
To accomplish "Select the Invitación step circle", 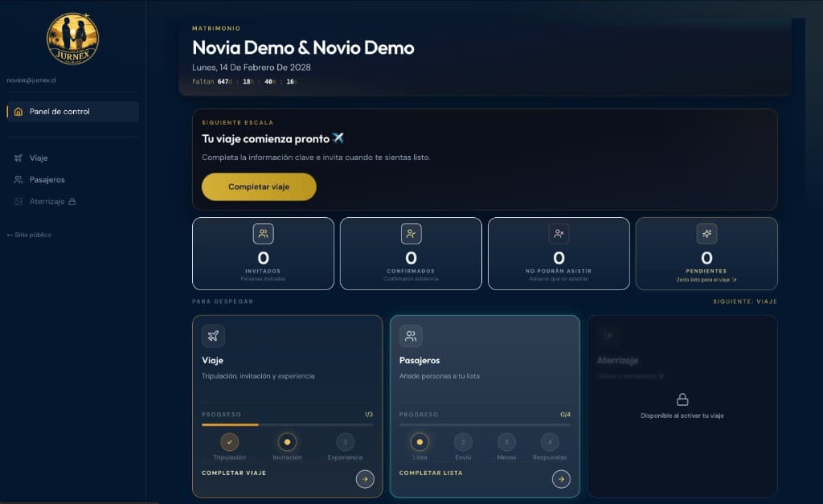I will click(x=287, y=442).
